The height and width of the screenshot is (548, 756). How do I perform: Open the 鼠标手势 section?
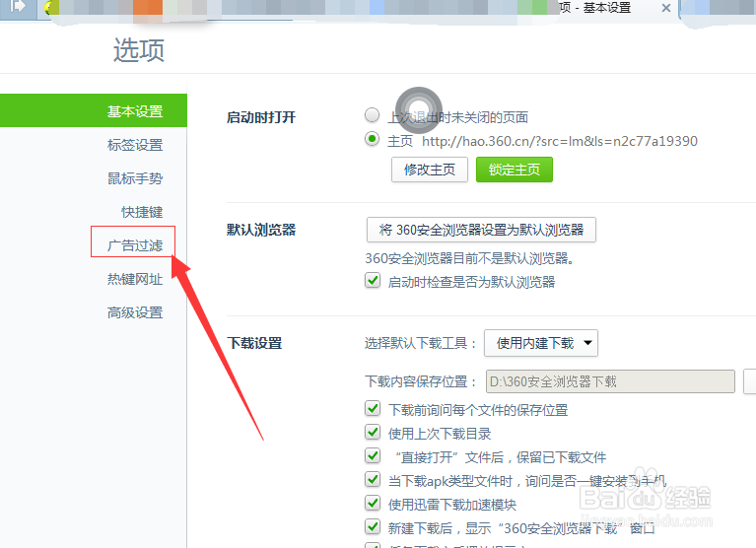point(135,178)
